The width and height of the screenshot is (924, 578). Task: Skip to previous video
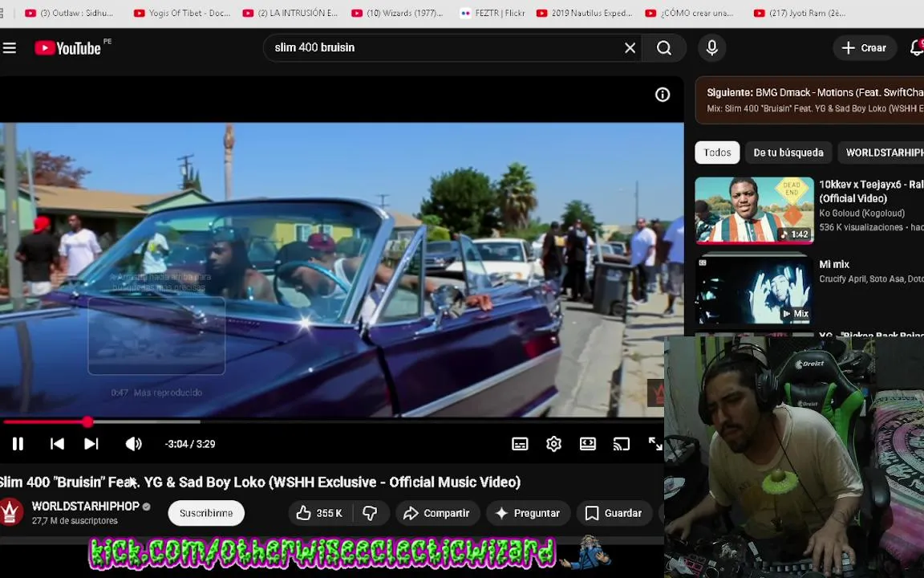(x=57, y=444)
